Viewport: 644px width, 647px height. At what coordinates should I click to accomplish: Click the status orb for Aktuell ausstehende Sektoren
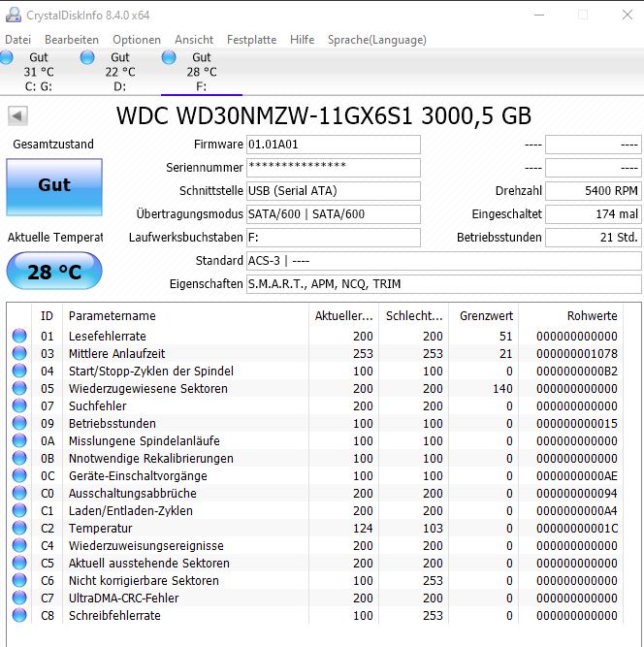click(19, 563)
